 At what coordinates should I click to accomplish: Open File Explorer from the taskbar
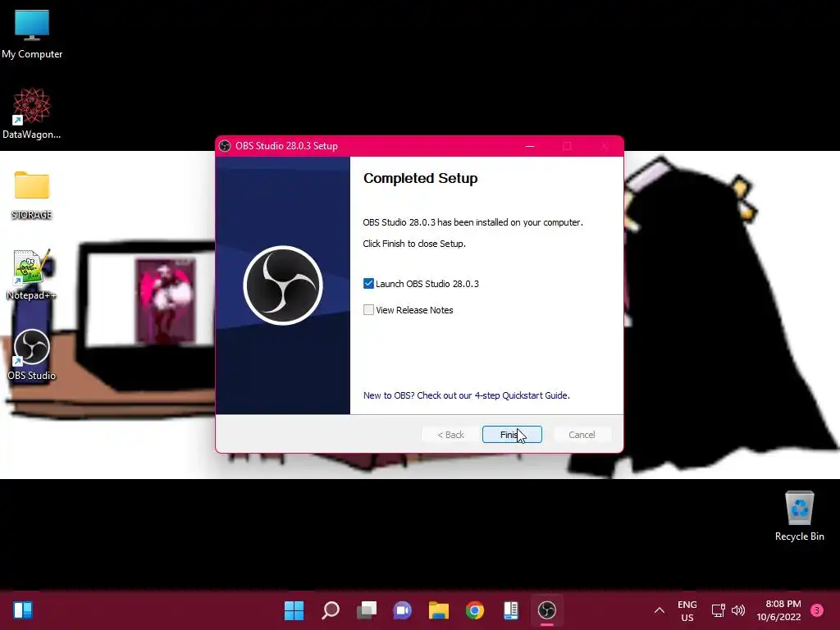(439, 610)
